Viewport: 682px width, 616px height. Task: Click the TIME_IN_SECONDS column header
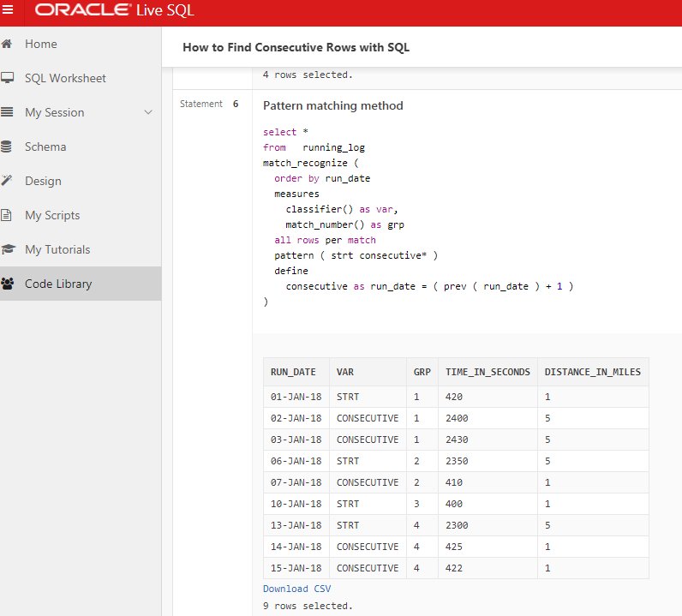click(x=488, y=372)
